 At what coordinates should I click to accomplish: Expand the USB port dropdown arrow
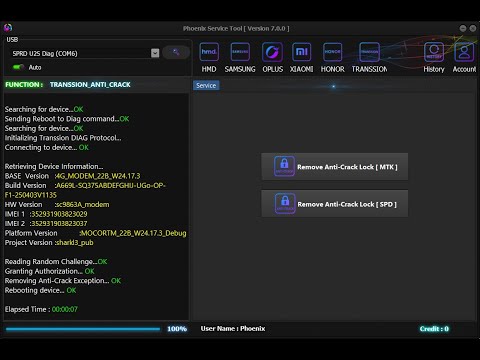[x=155, y=53]
